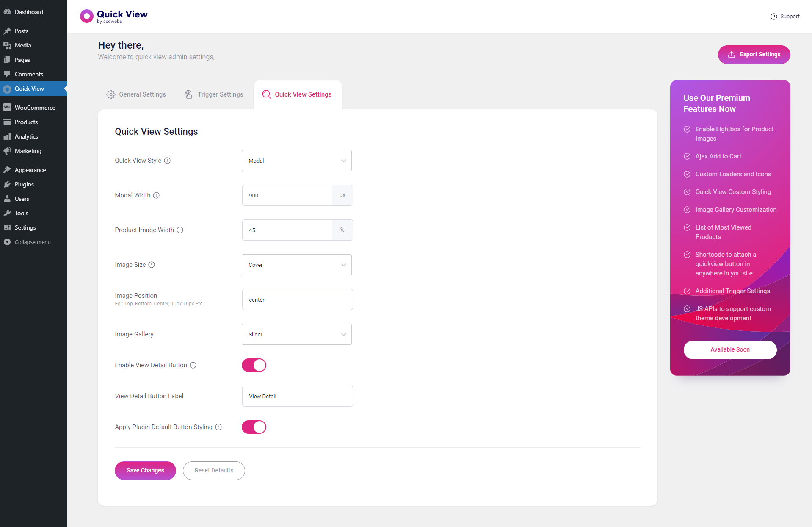Click the Apply Plugin Default Button Styling info icon

(x=218, y=427)
